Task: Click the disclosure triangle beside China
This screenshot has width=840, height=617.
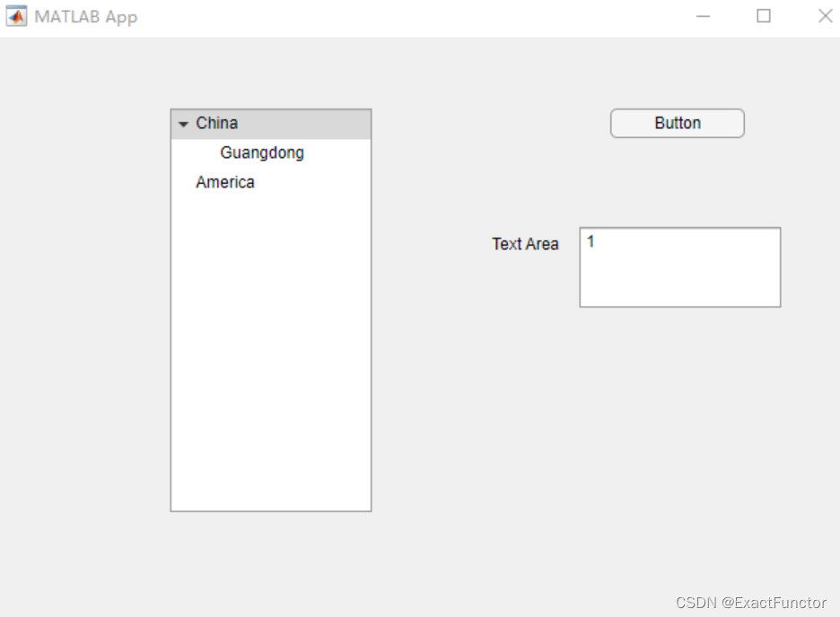Action: pos(183,123)
